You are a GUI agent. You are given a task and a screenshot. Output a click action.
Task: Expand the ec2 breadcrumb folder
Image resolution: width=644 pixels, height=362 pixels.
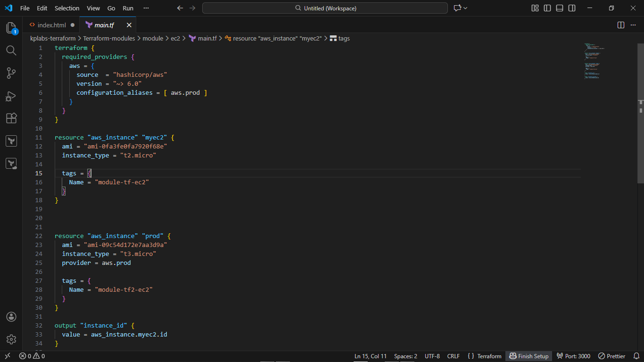coord(175,39)
